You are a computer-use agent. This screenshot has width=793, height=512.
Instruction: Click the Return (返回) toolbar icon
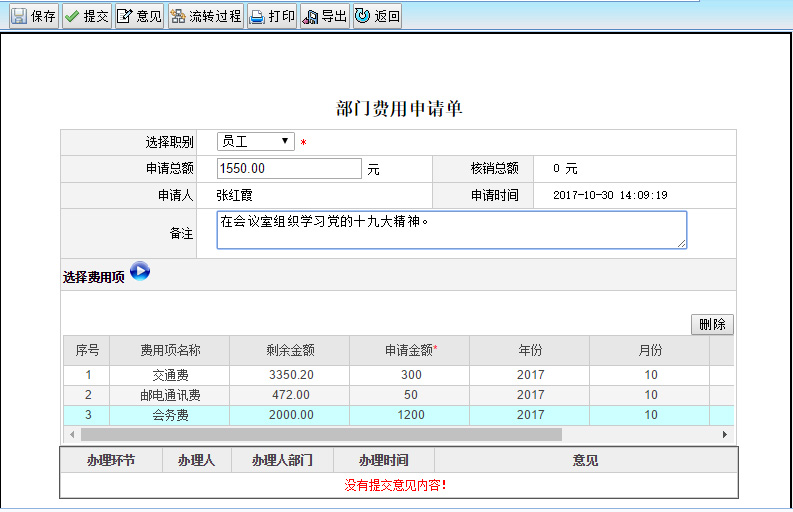click(363, 16)
